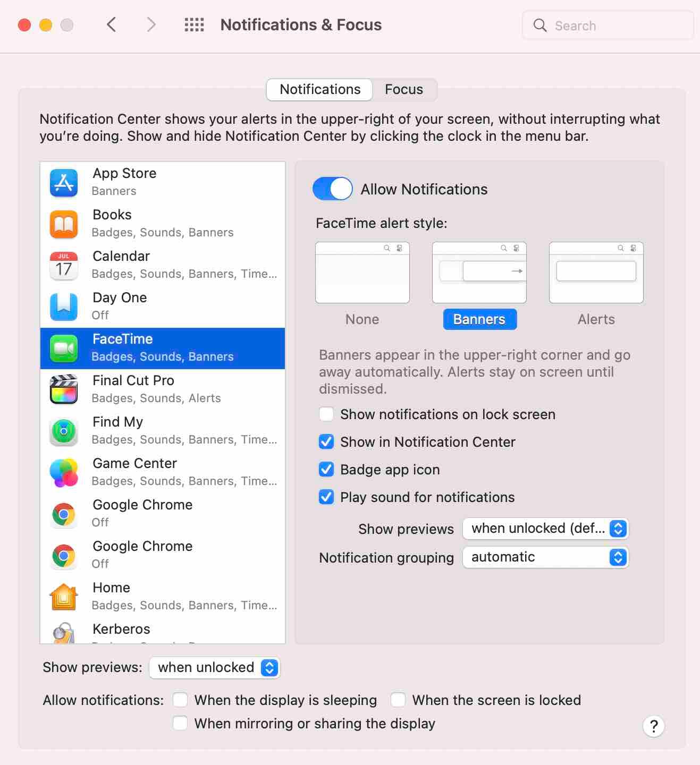Viewport: 700px width, 765px height.
Task: Click the Books app icon
Action: (x=63, y=223)
